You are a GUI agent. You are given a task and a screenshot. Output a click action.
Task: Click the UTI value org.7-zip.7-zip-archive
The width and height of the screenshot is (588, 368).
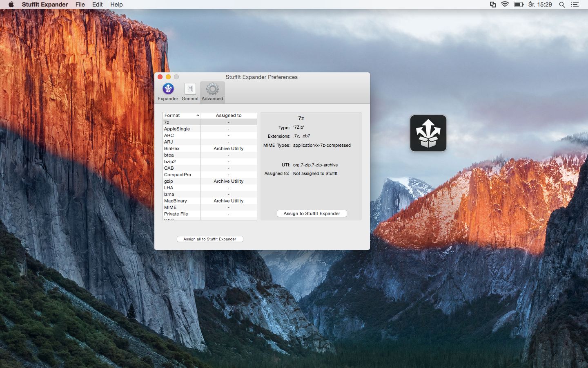pyautogui.click(x=315, y=165)
